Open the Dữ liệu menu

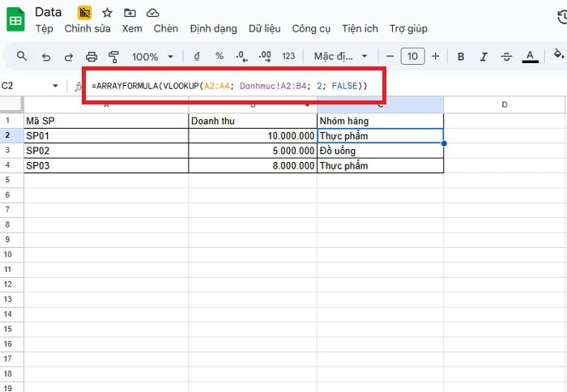[266, 28]
